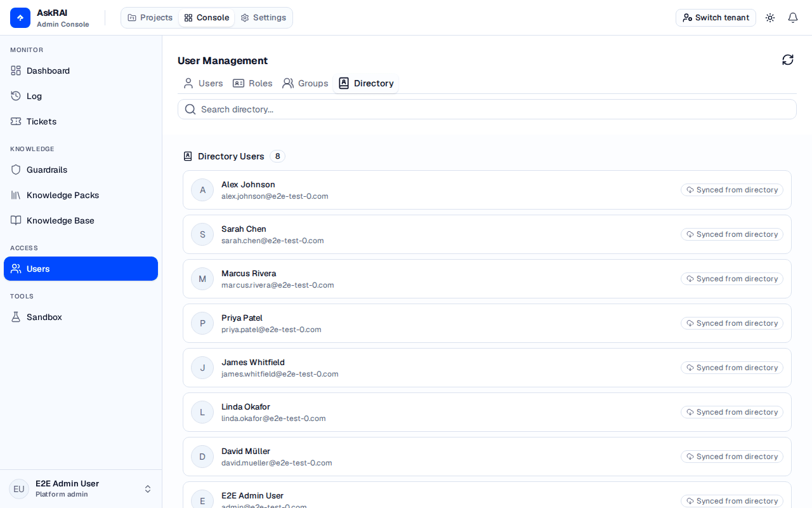This screenshot has width=812, height=508.
Task: Click email sarah.chen@e2e-test-0.com
Action: [x=273, y=241]
